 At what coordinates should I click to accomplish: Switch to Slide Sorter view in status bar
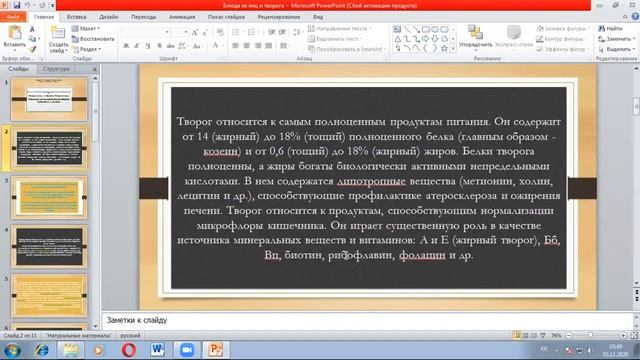(x=525, y=335)
